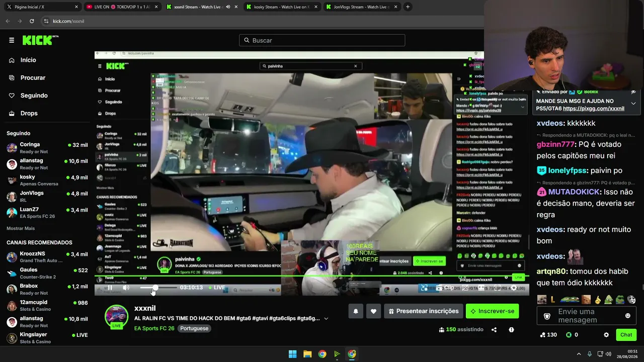Open taskbar volume control

tap(608, 354)
